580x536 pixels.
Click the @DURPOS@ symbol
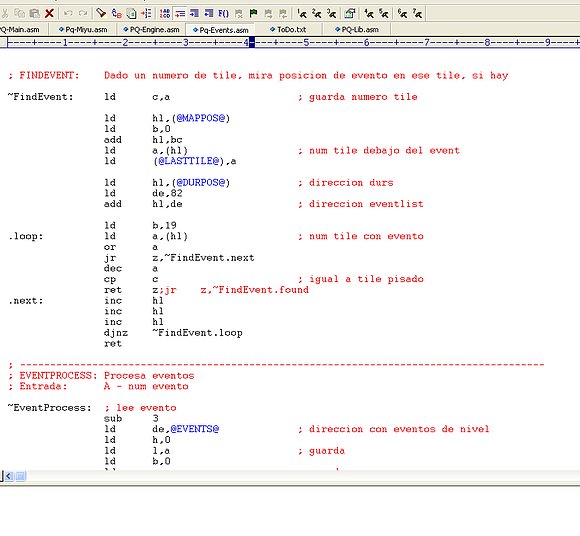pos(200,183)
